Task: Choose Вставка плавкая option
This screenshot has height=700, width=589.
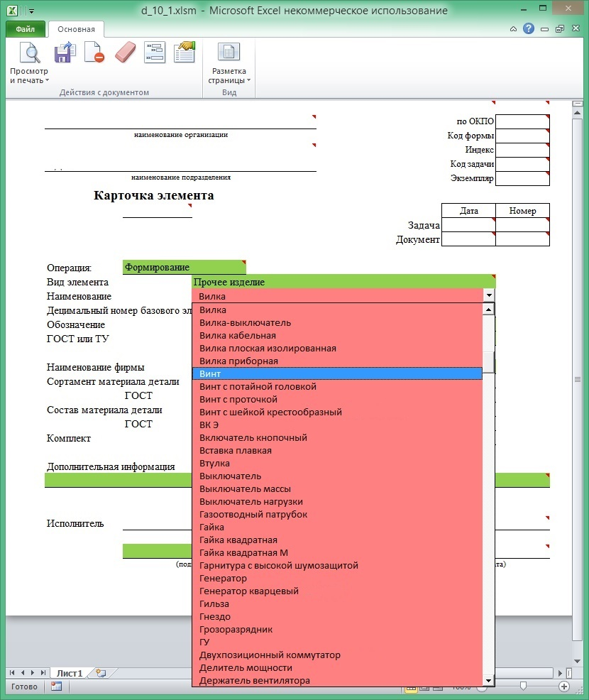Action: click(x=337, y=450)
